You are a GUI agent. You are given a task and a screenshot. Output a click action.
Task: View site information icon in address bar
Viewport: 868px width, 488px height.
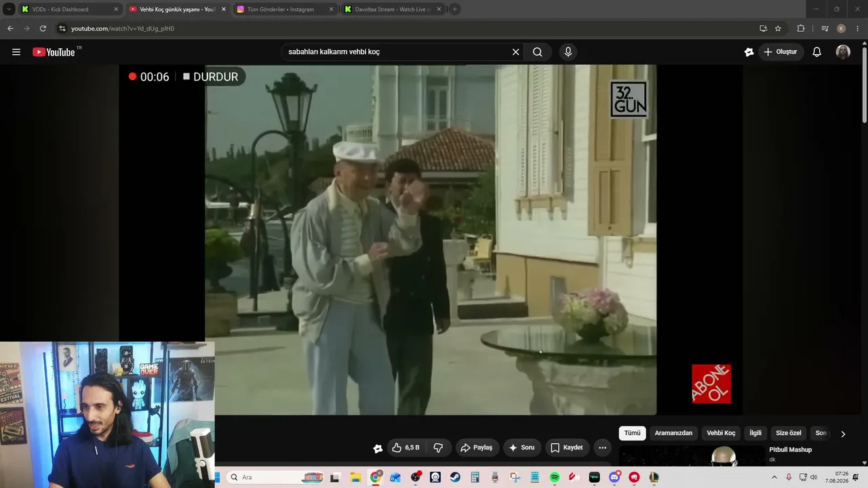pyautogui.click(x=62, y=28)
